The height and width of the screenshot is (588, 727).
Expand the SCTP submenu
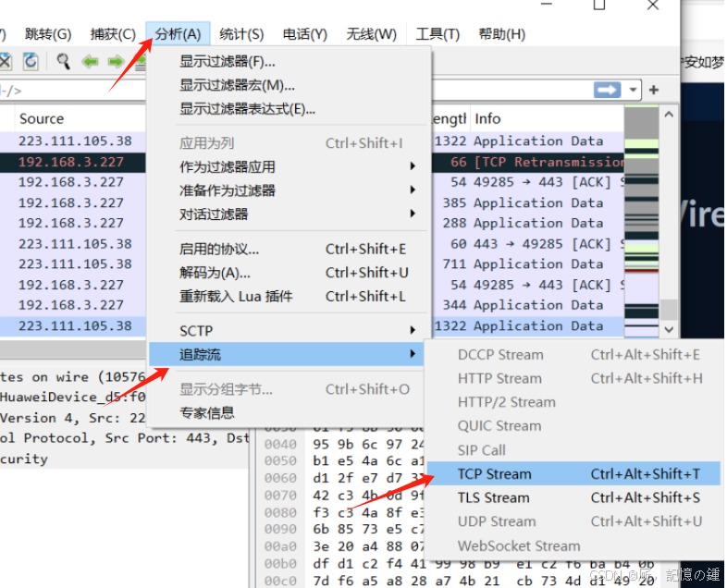[x=289, y=331]
